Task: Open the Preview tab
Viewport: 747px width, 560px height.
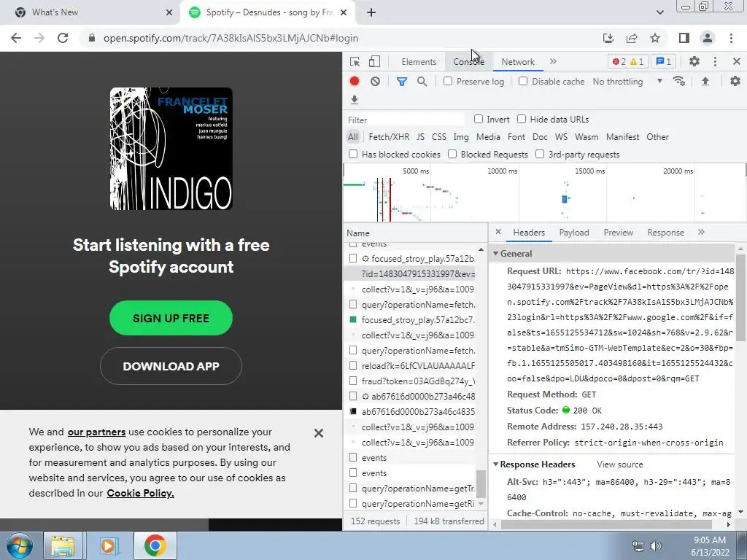Action: click(618, 233)
